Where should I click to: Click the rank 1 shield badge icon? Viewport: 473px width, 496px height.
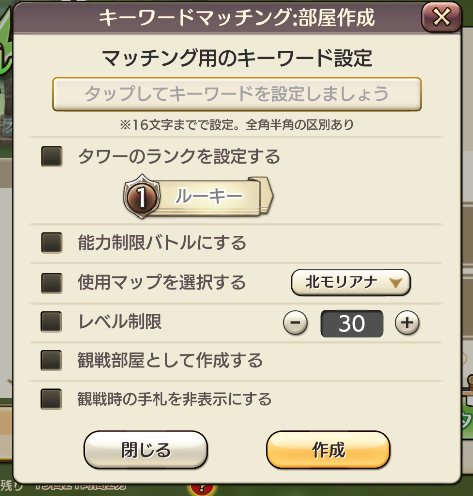142,197
